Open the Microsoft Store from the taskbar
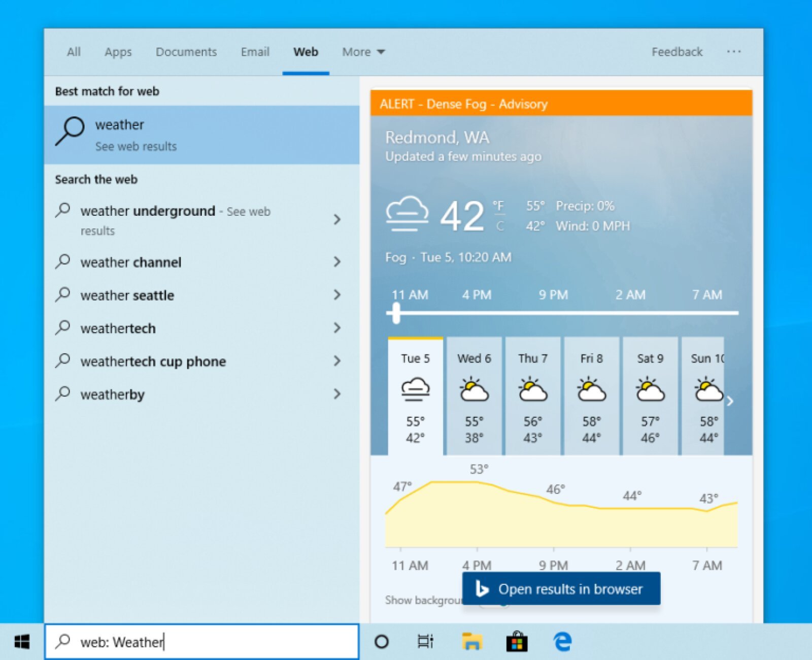Screen dimensions: 812x660 pos(517,642)
